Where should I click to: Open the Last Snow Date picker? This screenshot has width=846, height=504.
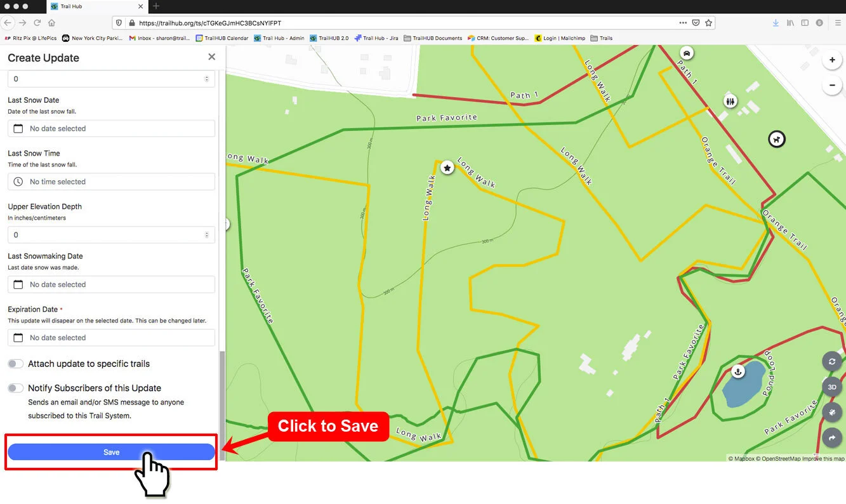pyautogui.click(x=111, y=128)
